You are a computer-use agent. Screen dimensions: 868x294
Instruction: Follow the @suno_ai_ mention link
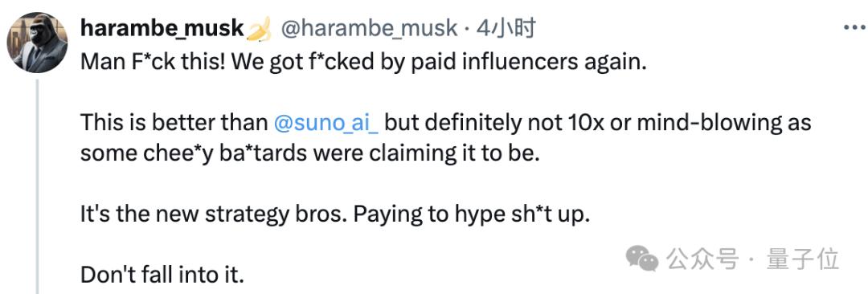(326, 123)
